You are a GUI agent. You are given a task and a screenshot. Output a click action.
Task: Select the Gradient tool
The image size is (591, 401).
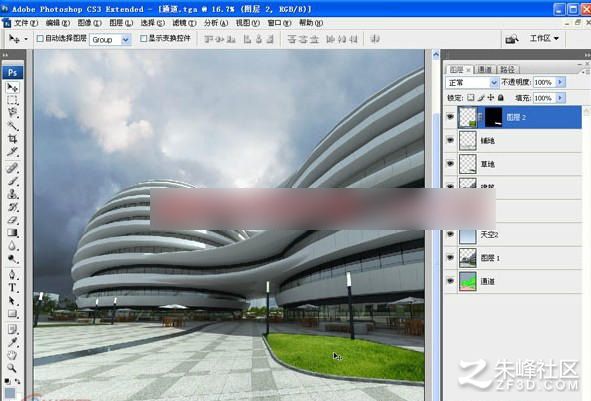pos(12,233)
